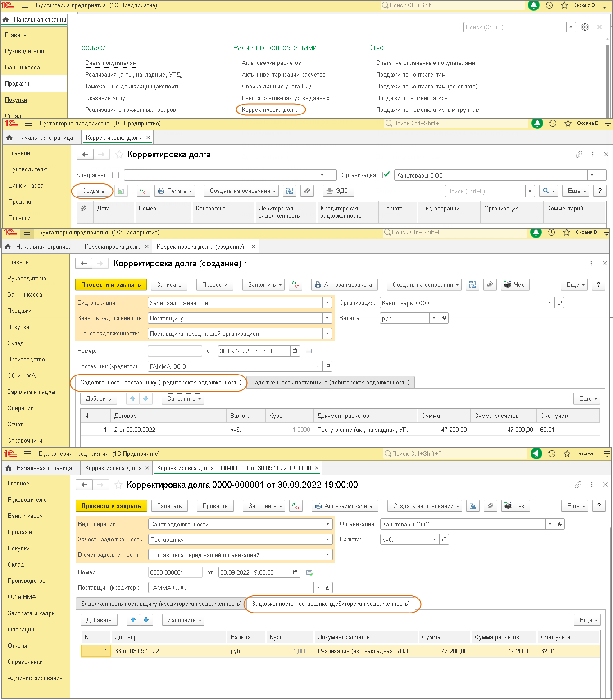Move row down in (создание) window table
Screen dimensions: 613x700
(145, 399)
